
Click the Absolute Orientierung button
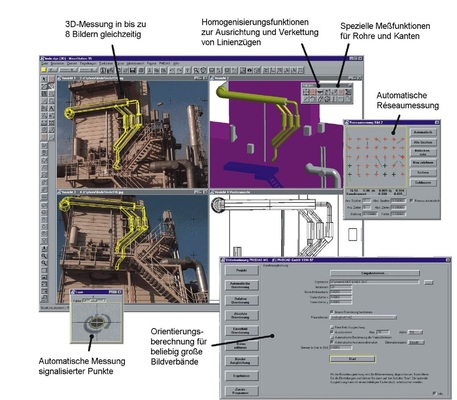pyautogui.click(x=242, y=315)
